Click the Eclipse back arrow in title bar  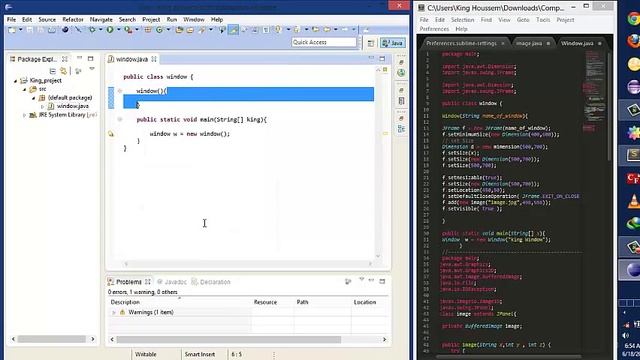[9, 7]
